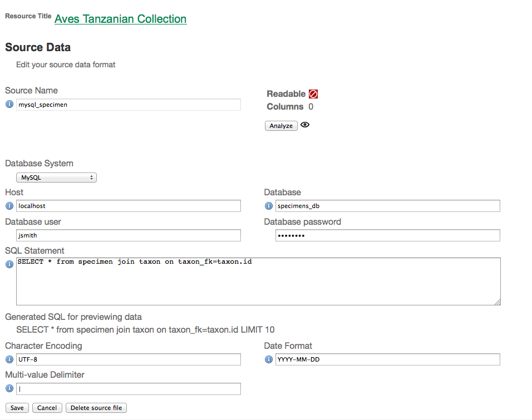Save the source data settings

coord(17,408)
